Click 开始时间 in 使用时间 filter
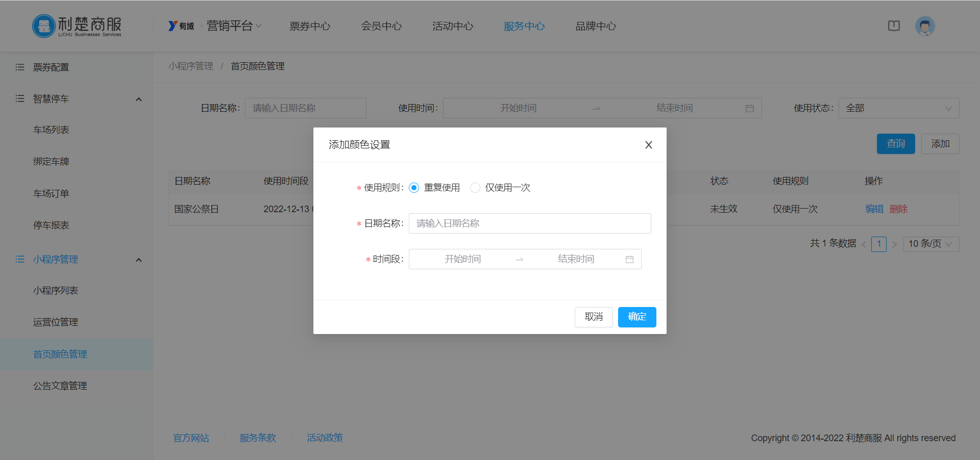 [518, 108]
